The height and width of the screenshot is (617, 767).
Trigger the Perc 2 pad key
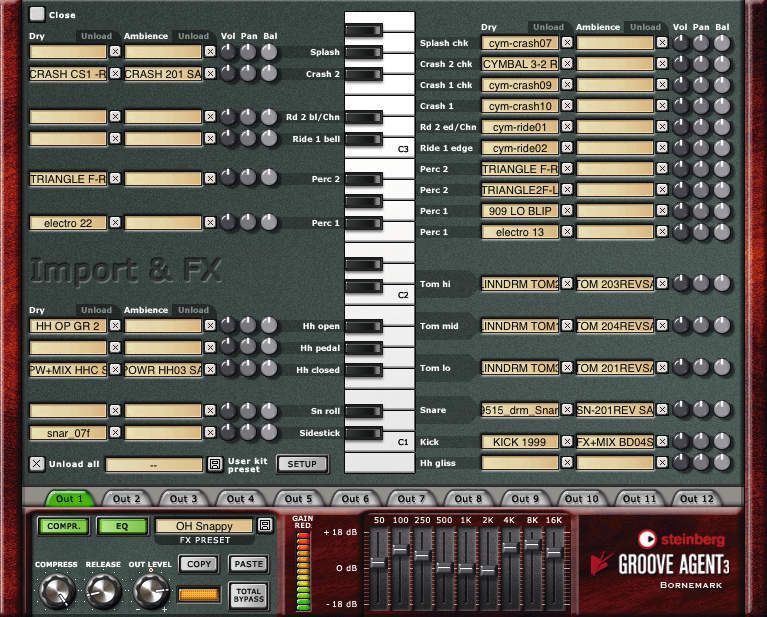(363, 179)
